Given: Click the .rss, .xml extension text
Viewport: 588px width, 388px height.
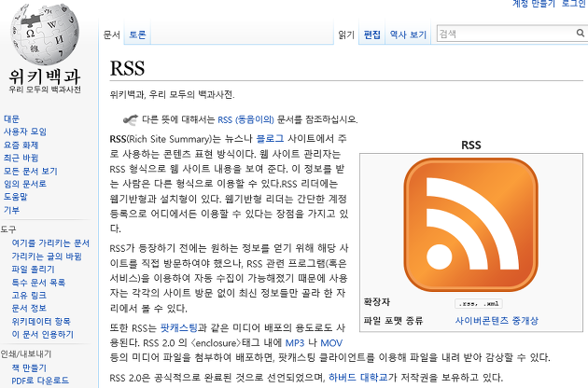Looking at the screenshot, I should click(x=479, y=304).
